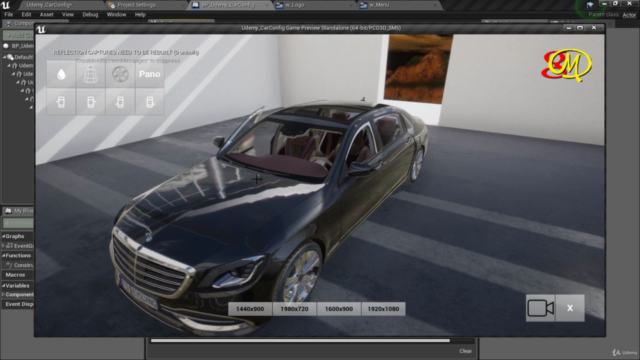This screenshot has height=360, width=640.
Task: Open the Components panel tab
Action: click(19, 23)
